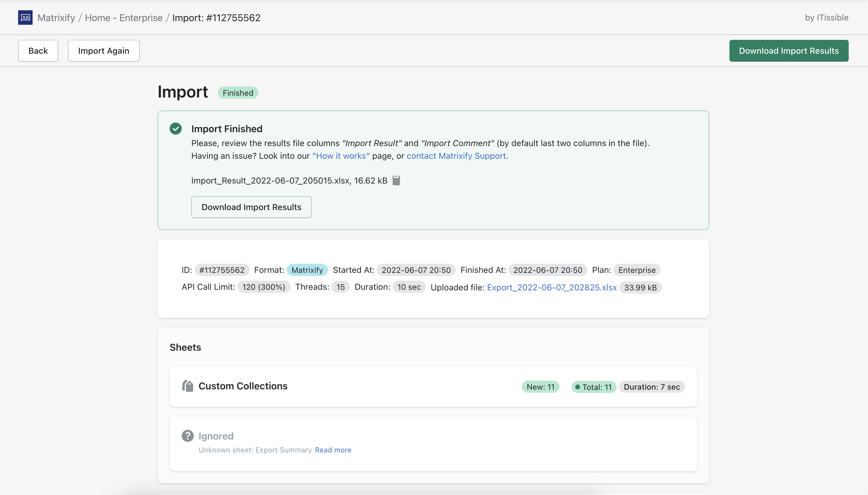Click the Finished status badge
The image size is (868, 495).
(x=238, y=93)
